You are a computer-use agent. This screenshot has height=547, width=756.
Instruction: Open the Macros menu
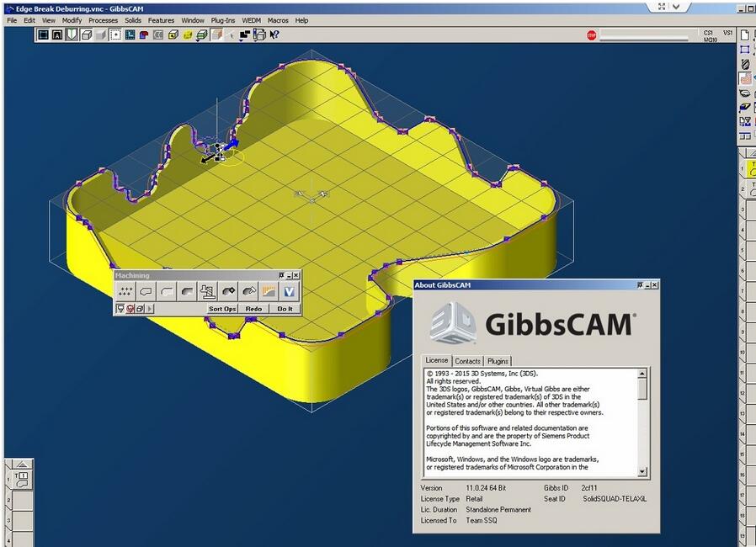[278, 20]
